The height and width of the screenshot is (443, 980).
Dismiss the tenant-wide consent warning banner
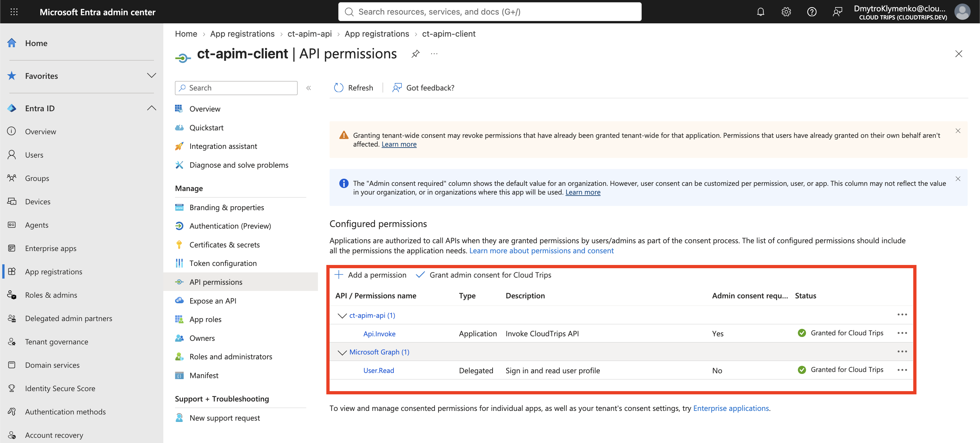[958, 131]
